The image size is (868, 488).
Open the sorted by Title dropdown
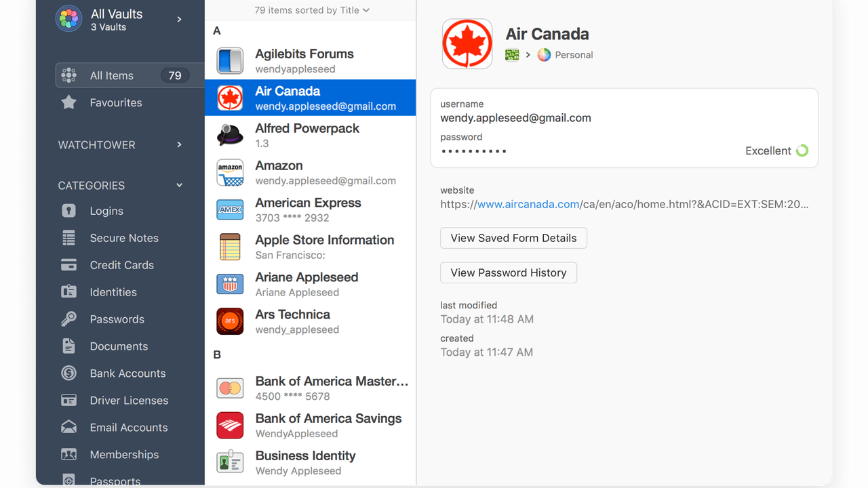click(312, 10)
